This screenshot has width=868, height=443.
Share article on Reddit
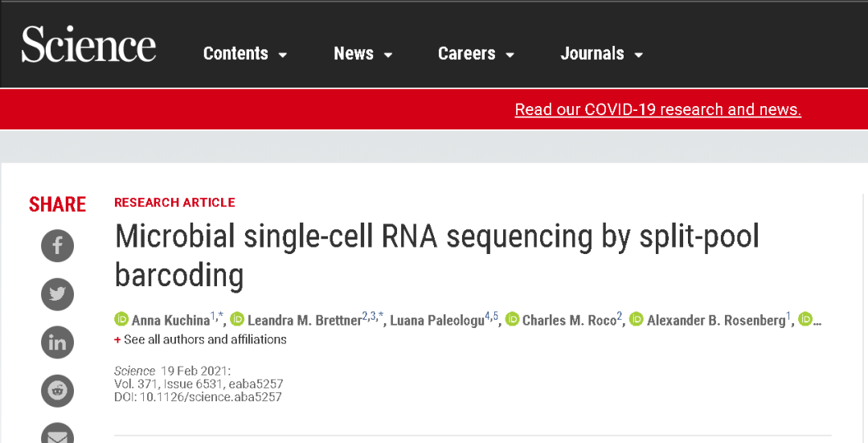[57, 391]
